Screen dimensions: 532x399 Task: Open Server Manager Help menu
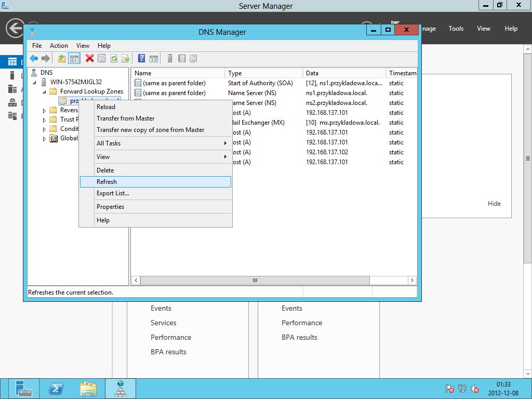click(511, 29)
